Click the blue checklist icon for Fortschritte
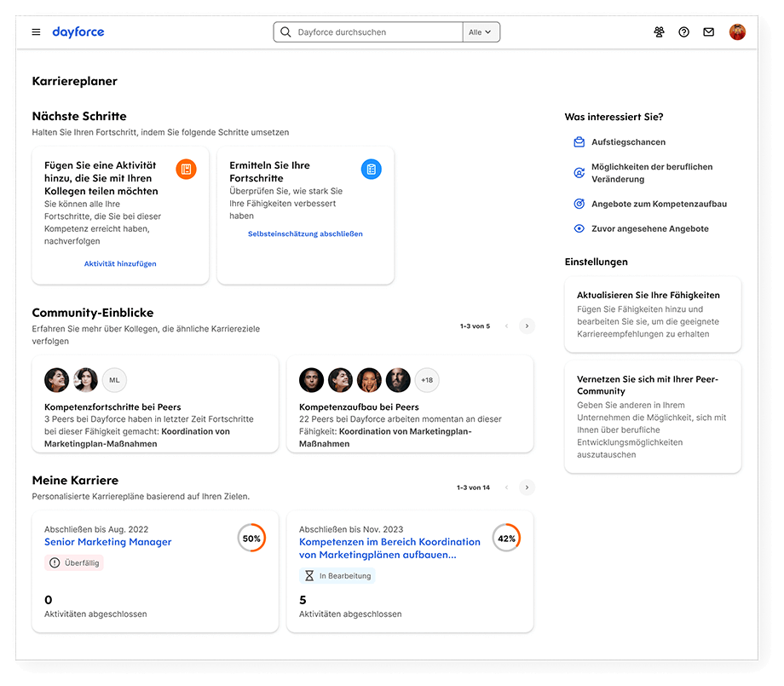Screen dimensions: 784x686 [371, 169]
